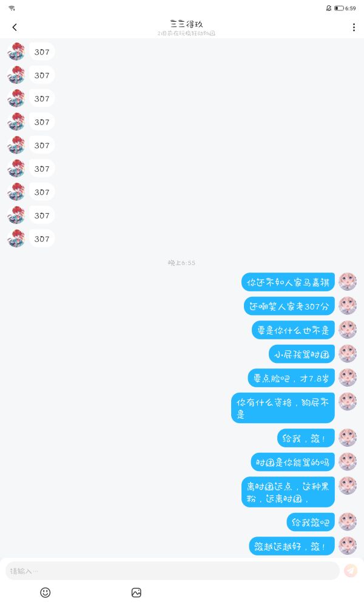364x607 pixels.
Task: Select the message bubble 小屁孩骂时团
Action: (302, 354)
